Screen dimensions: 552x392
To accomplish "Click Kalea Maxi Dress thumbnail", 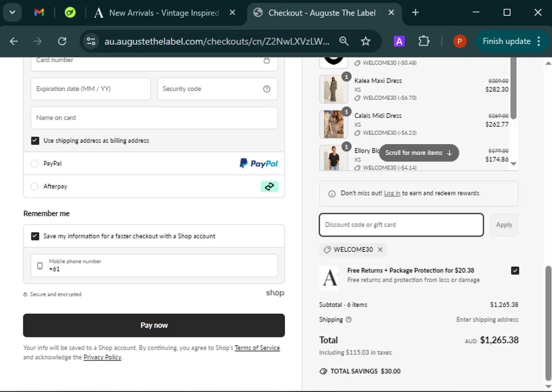I will 334,89.
